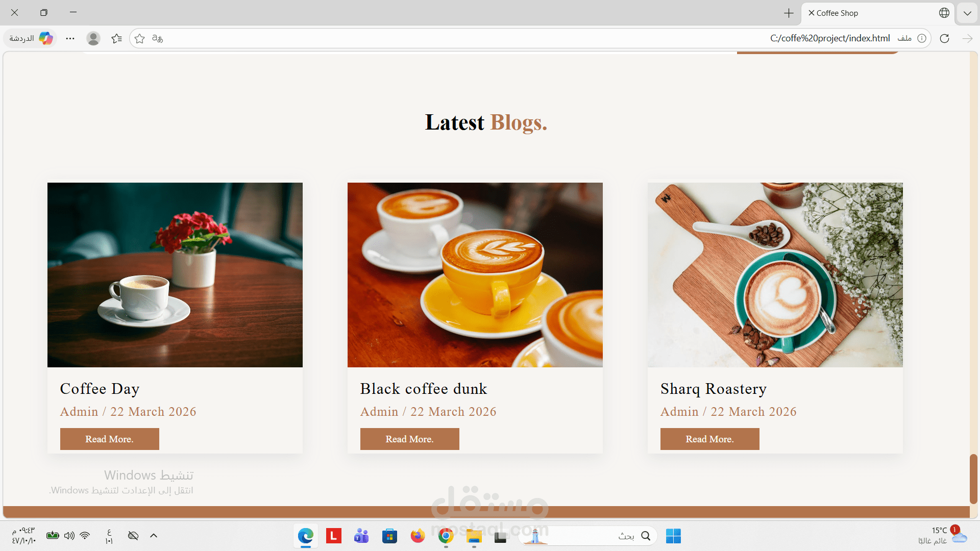The height and width of the screenshot is (551, 980).
Task: Open Copilot chat button
Action: click(32, 38)
